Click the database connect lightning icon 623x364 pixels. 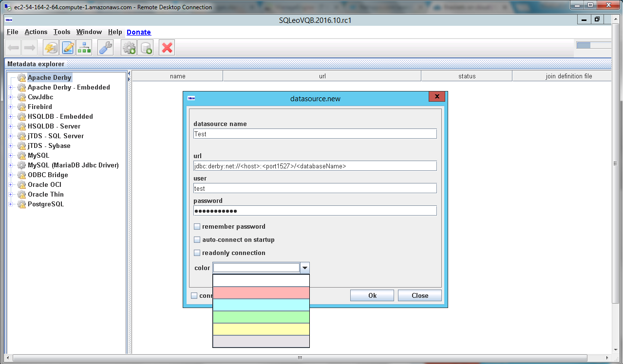coord(51,48)
